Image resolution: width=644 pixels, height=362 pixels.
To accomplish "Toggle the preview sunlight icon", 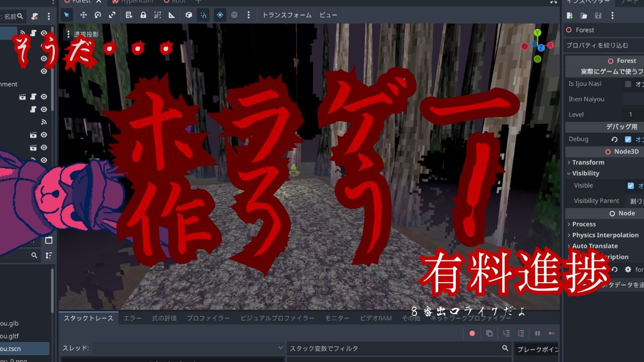I will pos(220,15).
